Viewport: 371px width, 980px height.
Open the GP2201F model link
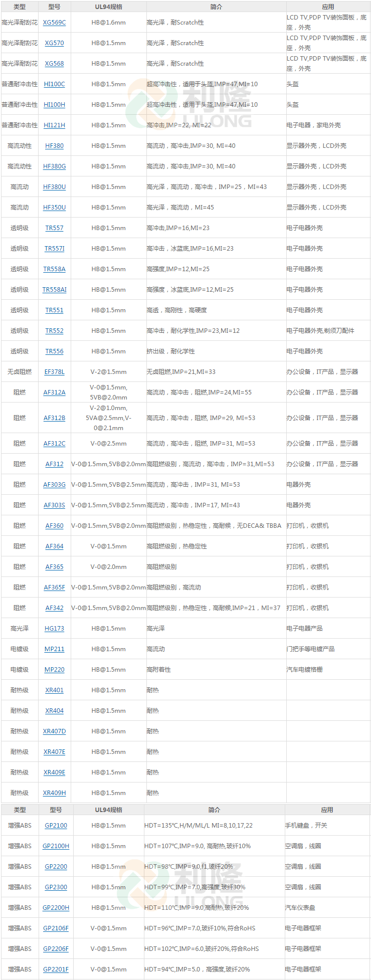tap(56, 969)
